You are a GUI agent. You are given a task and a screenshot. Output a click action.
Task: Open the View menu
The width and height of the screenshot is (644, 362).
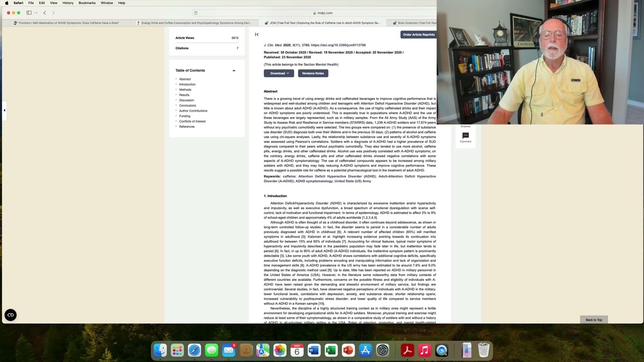(53, 3)
